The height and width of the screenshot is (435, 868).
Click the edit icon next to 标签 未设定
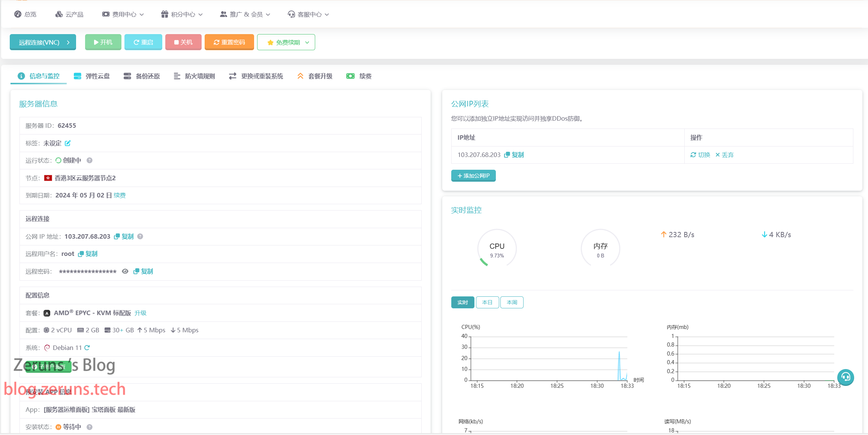click(68, 143)
